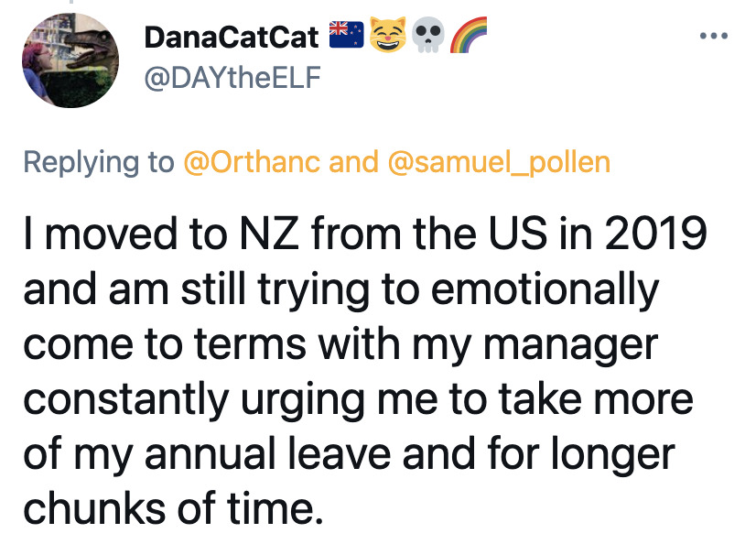Open the DanaCatCat display name link

[x=232, y=37]
